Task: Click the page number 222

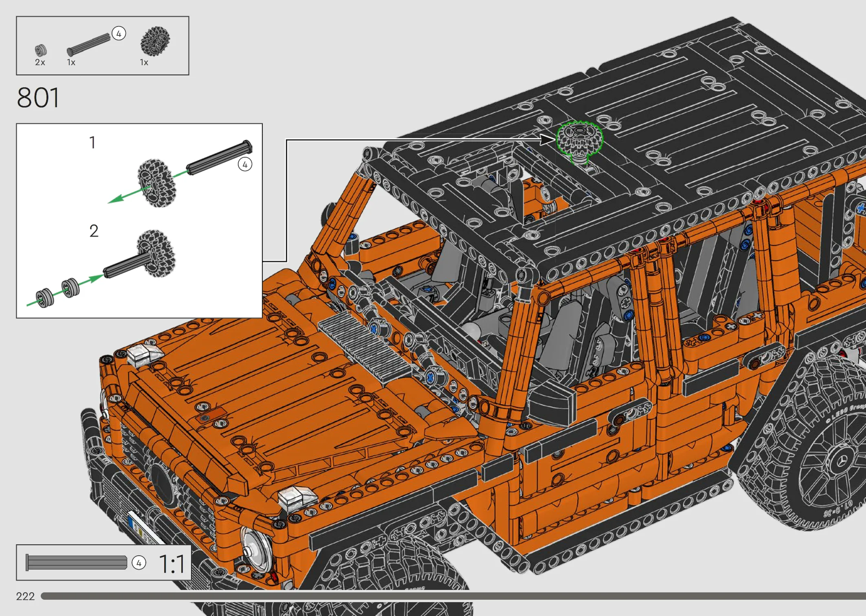Action: (x=25, y=596)
